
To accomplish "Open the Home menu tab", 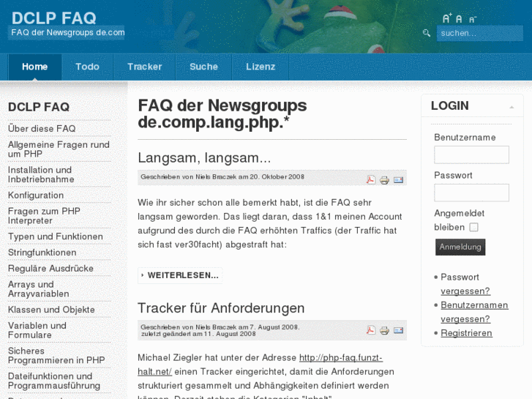I will tap(34, 67).
